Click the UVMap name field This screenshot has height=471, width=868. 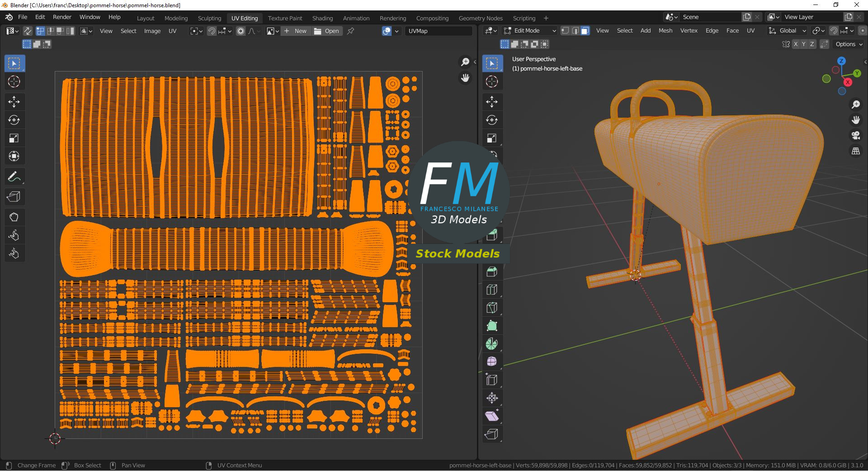click(438, 31)
